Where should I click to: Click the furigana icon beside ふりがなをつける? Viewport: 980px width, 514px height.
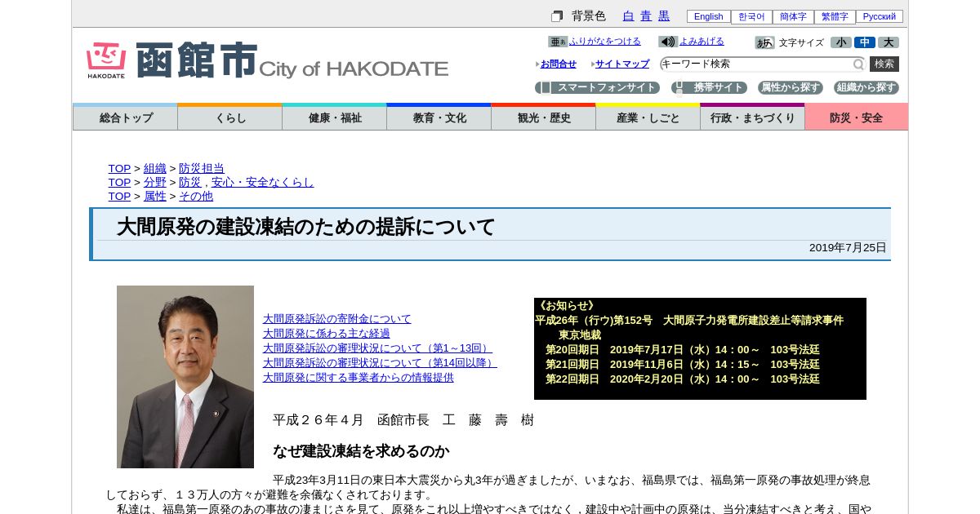click(558, 42)
